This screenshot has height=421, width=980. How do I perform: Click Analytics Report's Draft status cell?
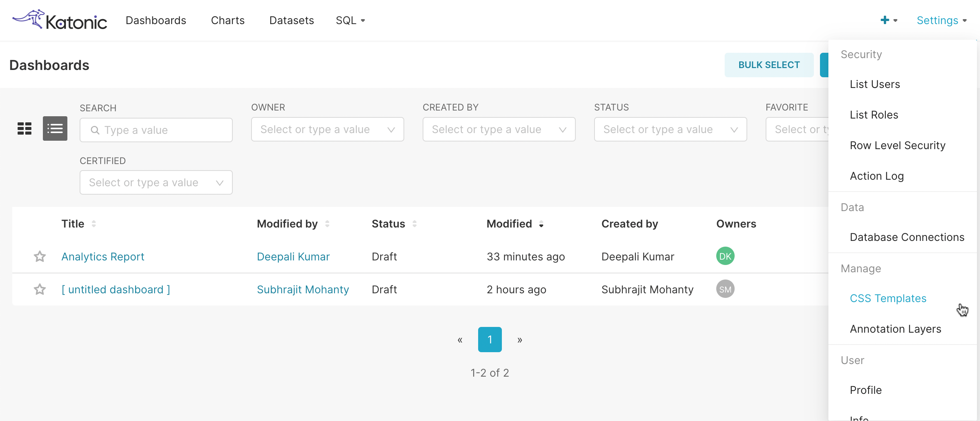[384, 257]
